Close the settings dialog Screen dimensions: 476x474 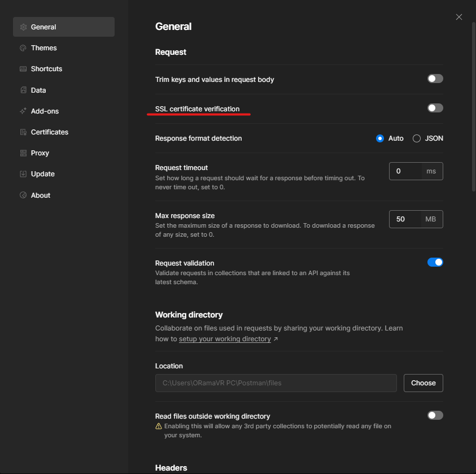pos(459,17)
